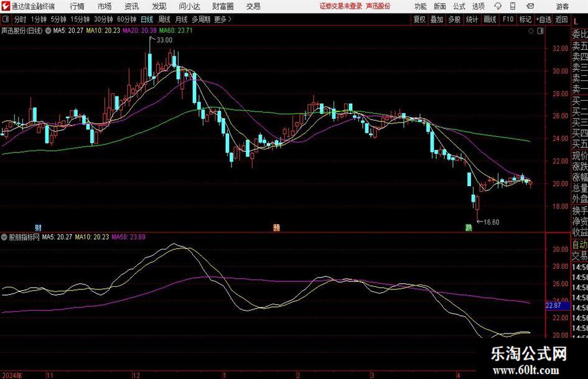Click the 33.00 high price annotation
The width and height of the screenshot is (588, 379).
(x=164, y=40)
